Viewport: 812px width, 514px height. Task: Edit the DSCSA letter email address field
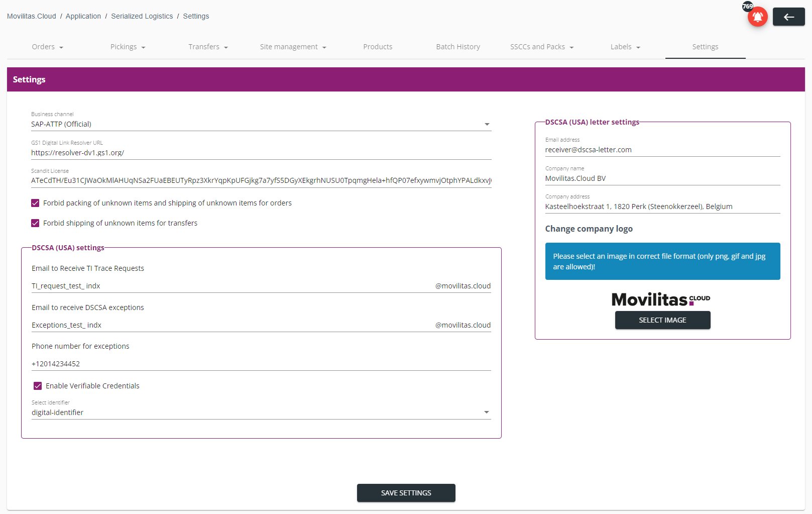pyautogui.click(x=662, y=150)
